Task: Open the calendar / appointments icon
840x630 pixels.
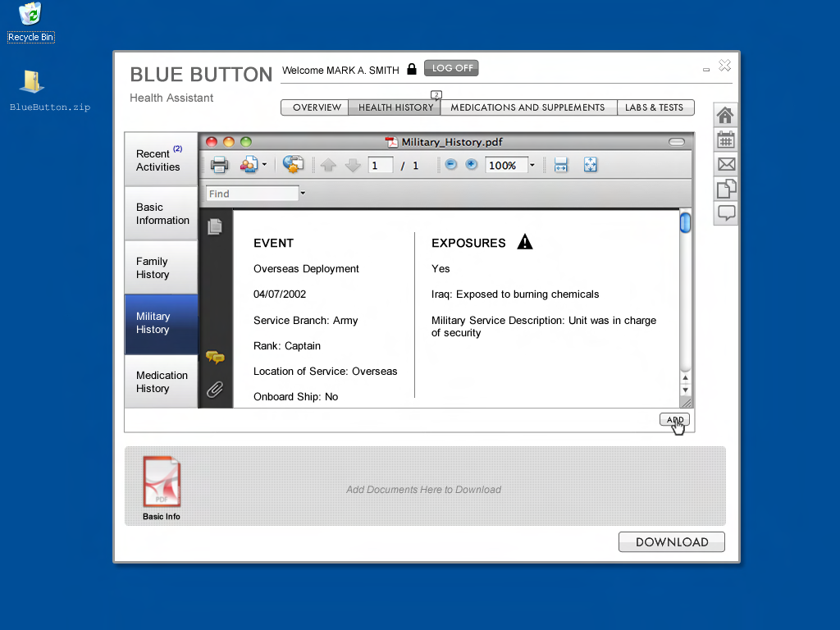Action: [x=725, y=139]
